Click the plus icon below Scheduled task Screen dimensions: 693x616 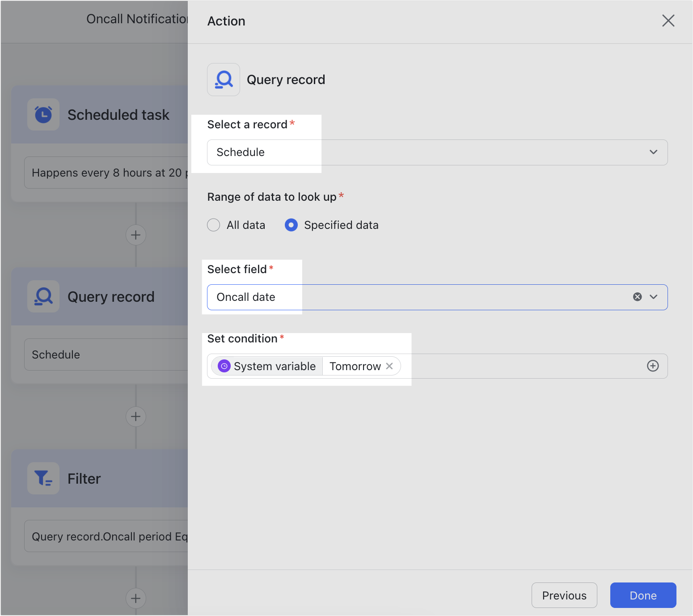click(x=135, y=235)
